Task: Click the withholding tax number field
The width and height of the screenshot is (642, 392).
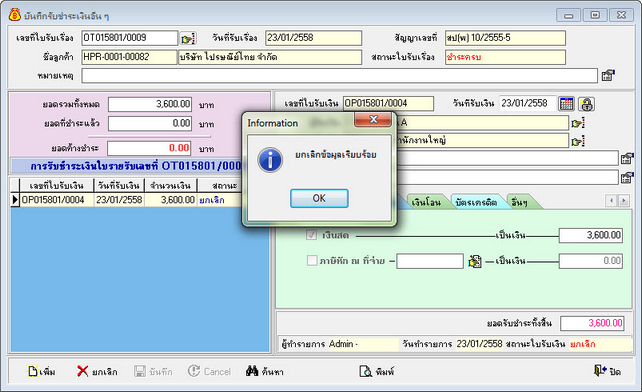Action: click(430, 261)
